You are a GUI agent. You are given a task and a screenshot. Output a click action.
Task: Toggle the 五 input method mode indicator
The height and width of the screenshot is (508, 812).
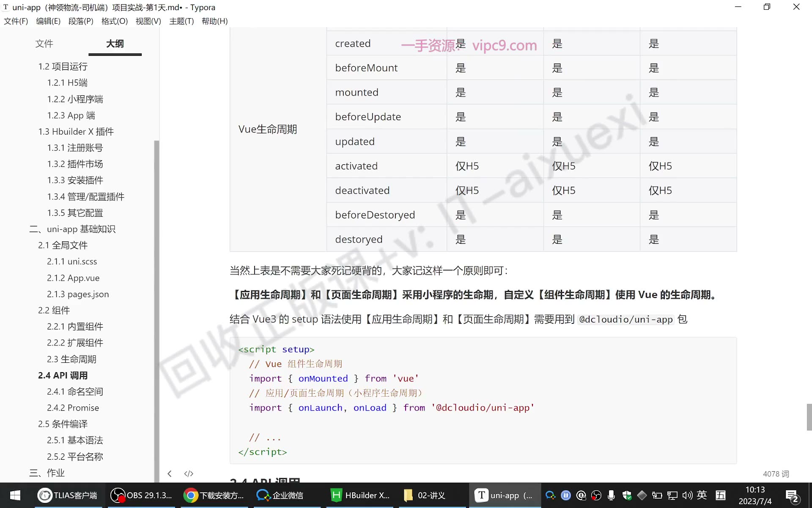pyautogui.click(x=721, y=495)
